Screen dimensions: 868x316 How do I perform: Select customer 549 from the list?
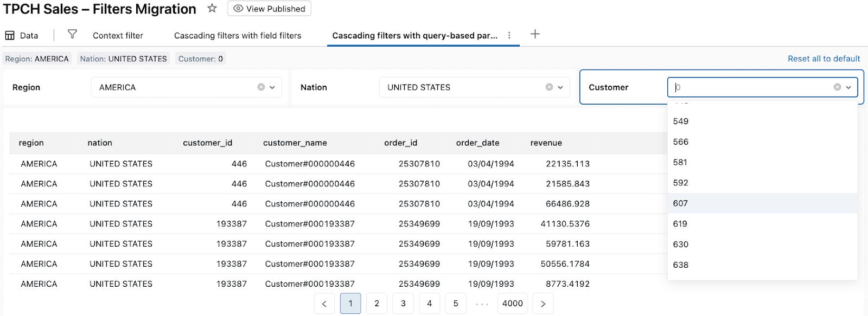(762, 121)
